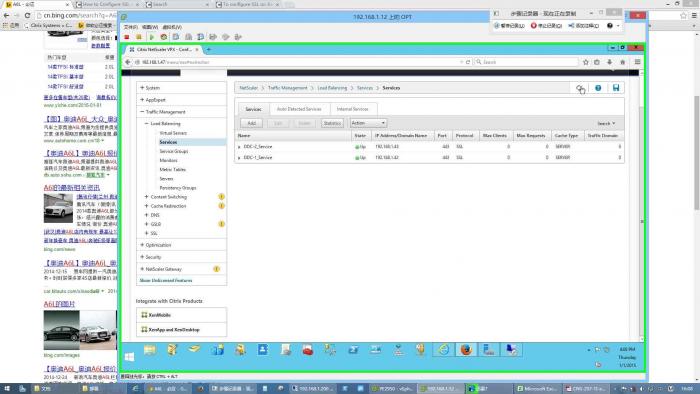Switch to Internal Services tab
This screenshot has width=700, height=394.
tap(352, 109)
